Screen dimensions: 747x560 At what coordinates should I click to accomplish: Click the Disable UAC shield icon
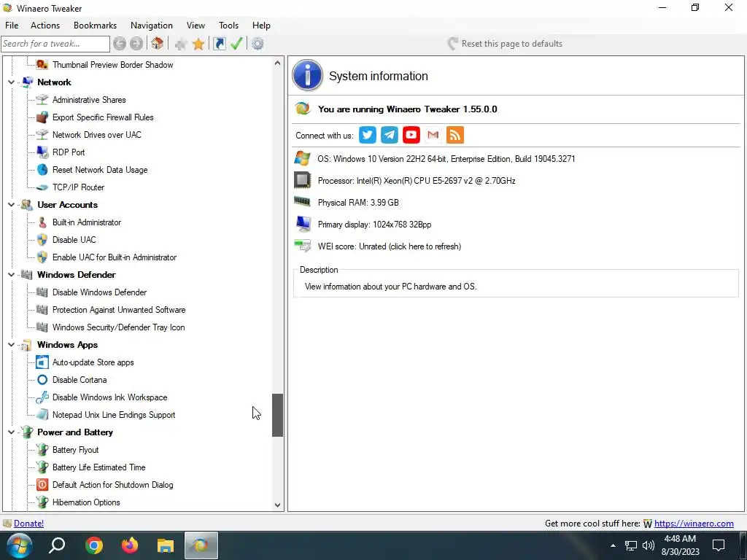[x=42, y=239]
